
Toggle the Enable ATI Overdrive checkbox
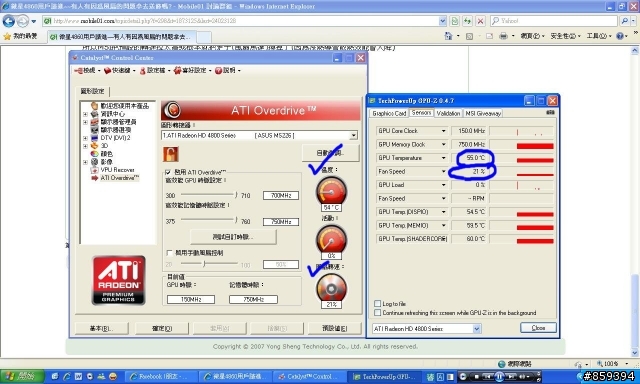[x=168, y=172]
